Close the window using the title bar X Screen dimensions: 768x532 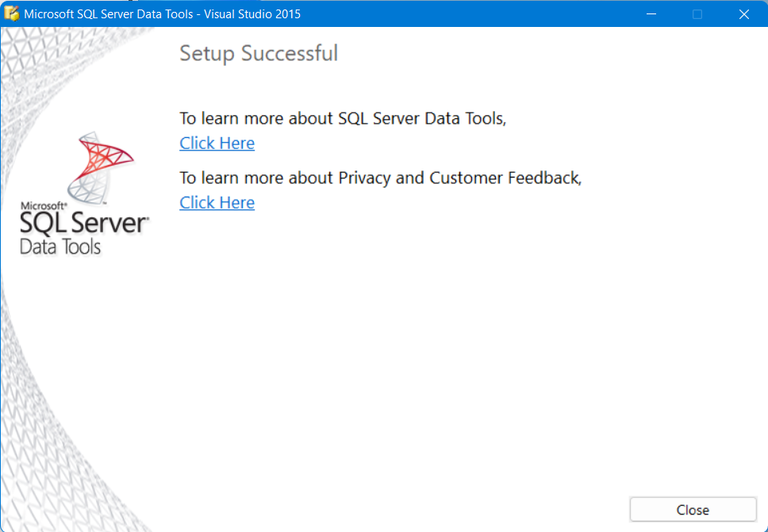click(744, 13)
